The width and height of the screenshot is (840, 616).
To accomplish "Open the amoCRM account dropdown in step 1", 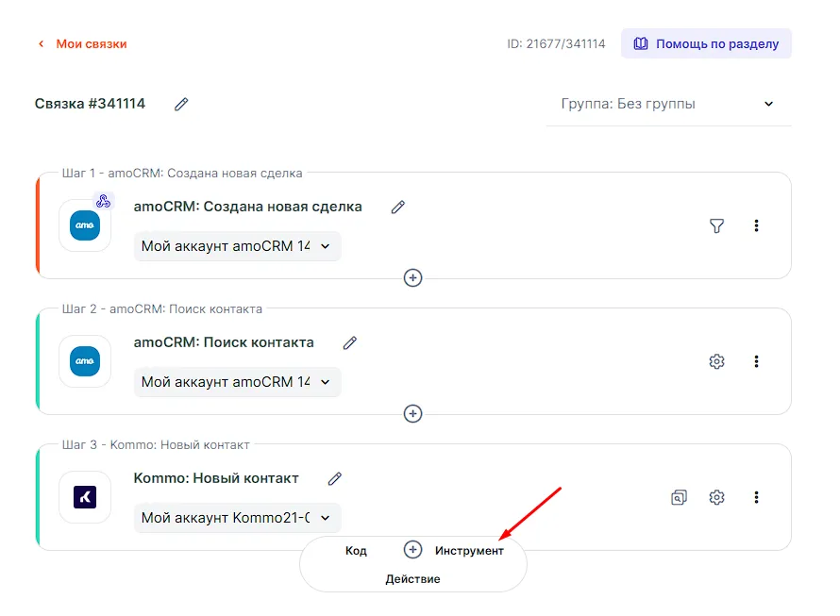I will [237, 246].
